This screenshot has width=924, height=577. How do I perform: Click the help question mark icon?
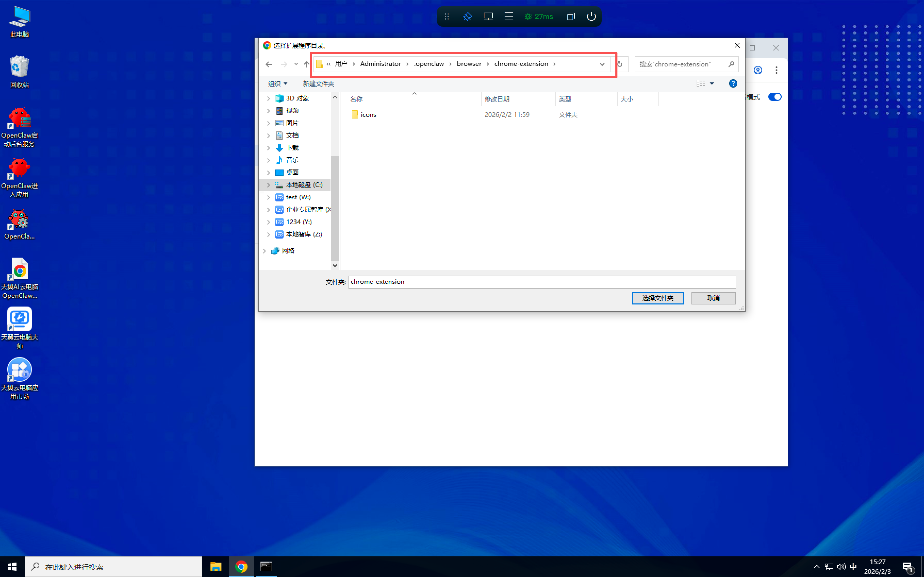pyautogui.click(x=733, y=83)
